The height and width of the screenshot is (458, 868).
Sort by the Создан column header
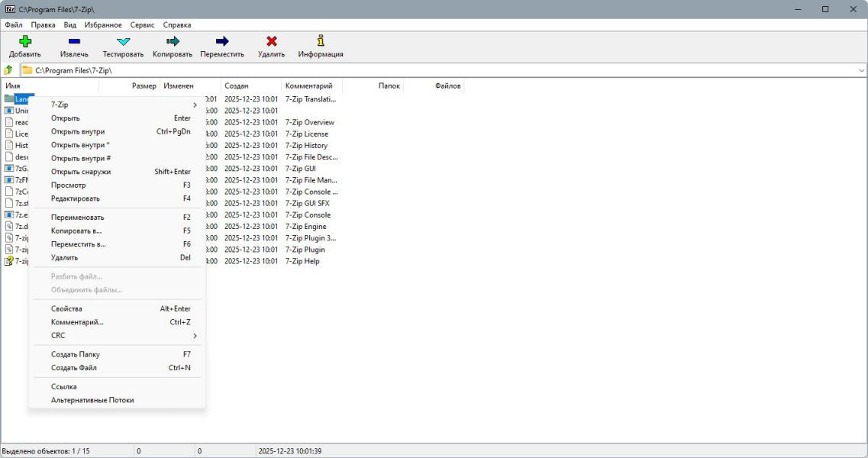coord(237,86)
